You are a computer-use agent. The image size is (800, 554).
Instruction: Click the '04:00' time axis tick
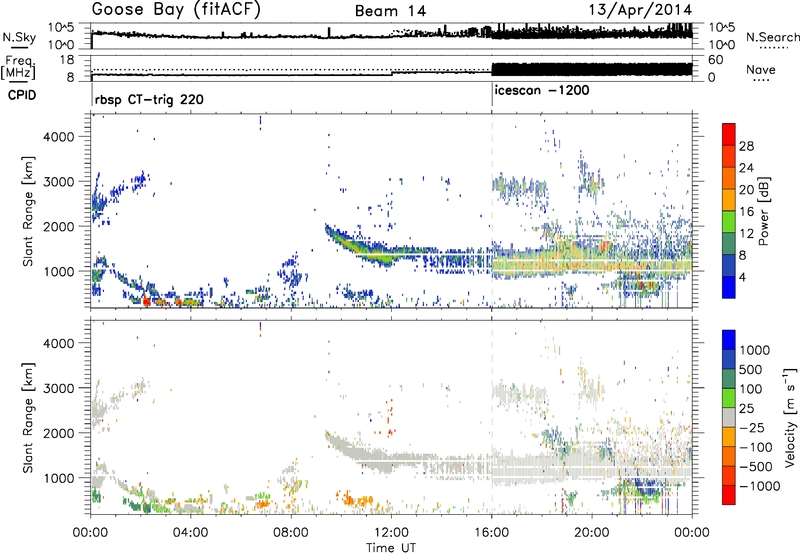[x=191, y=533]
